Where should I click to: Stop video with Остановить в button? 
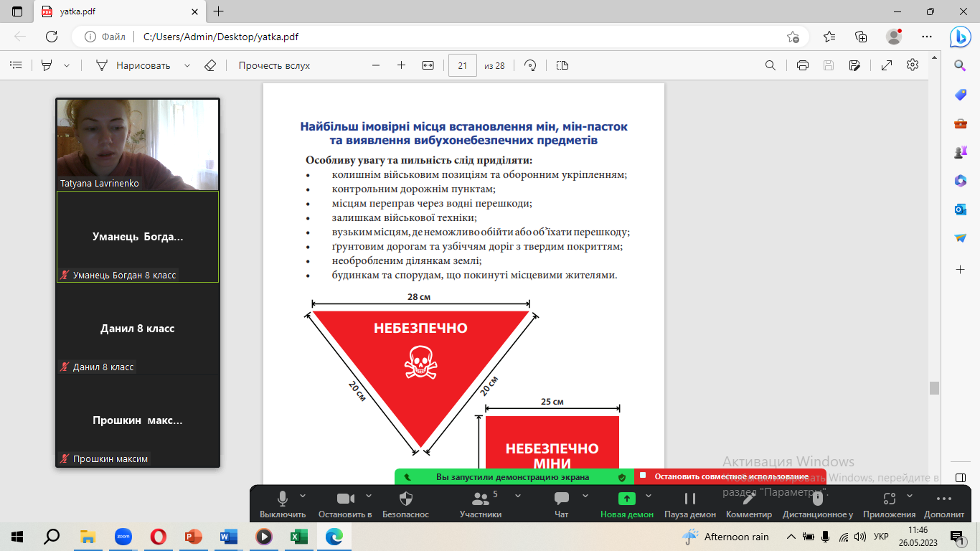[x=345, y=504]
